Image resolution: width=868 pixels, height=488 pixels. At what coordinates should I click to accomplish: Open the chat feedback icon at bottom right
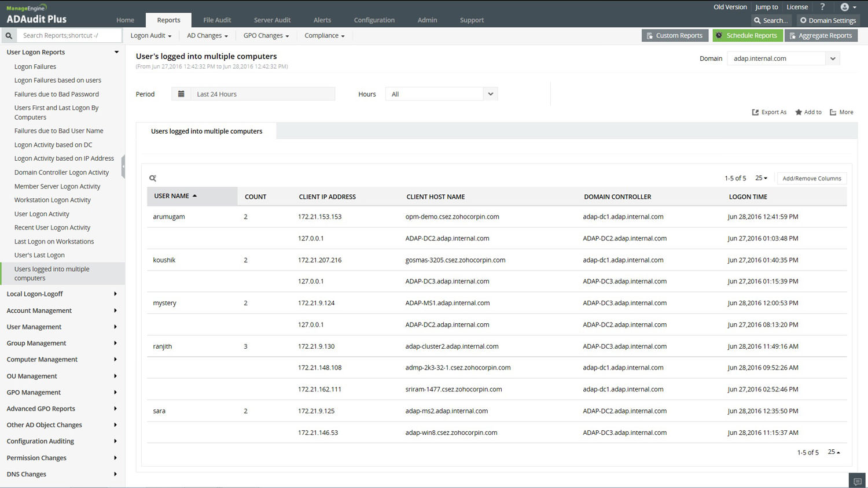tap(857, 481)
